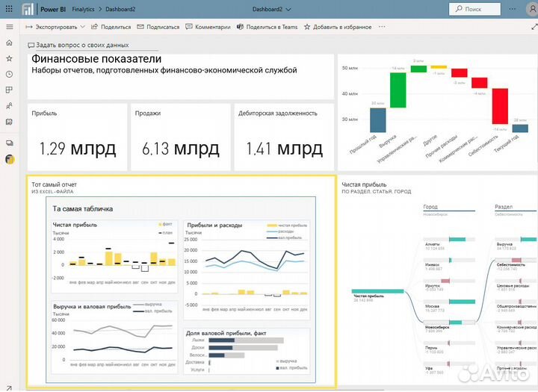
Task: Select the Ижевск city node
Action: point(450,261)
